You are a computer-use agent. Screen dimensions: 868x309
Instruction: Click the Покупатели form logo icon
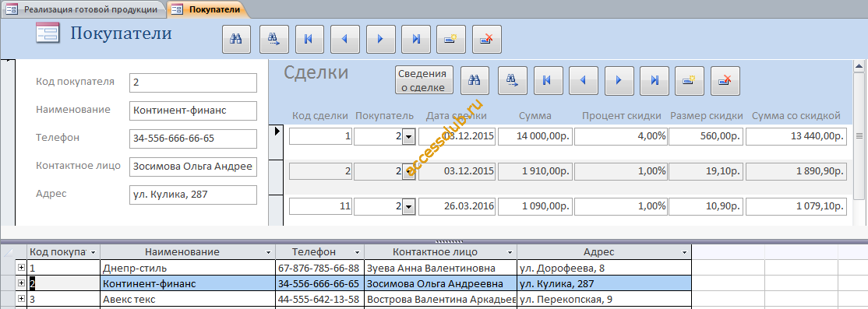(x=48, y=33)
